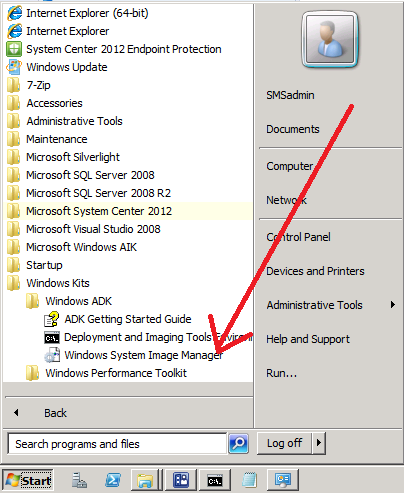Open Server Manager taskbar icon
This screenshot has height=493, width=404.
80,480
